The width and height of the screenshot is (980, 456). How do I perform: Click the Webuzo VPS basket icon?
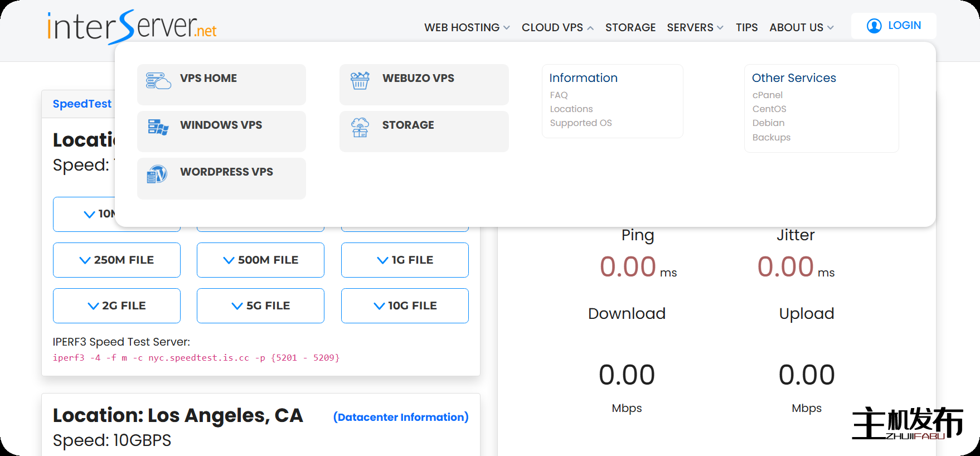[360, 81]
